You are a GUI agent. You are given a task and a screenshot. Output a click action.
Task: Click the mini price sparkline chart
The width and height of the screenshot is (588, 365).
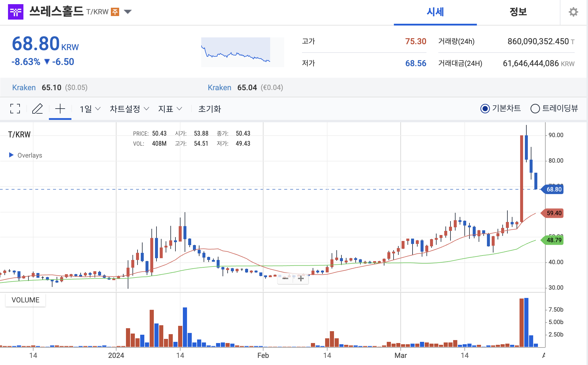242,52
